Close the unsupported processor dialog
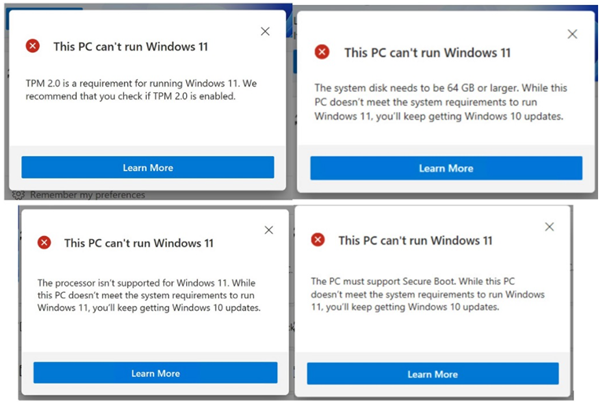The image size is (600, 404). [x=269, y=230]
